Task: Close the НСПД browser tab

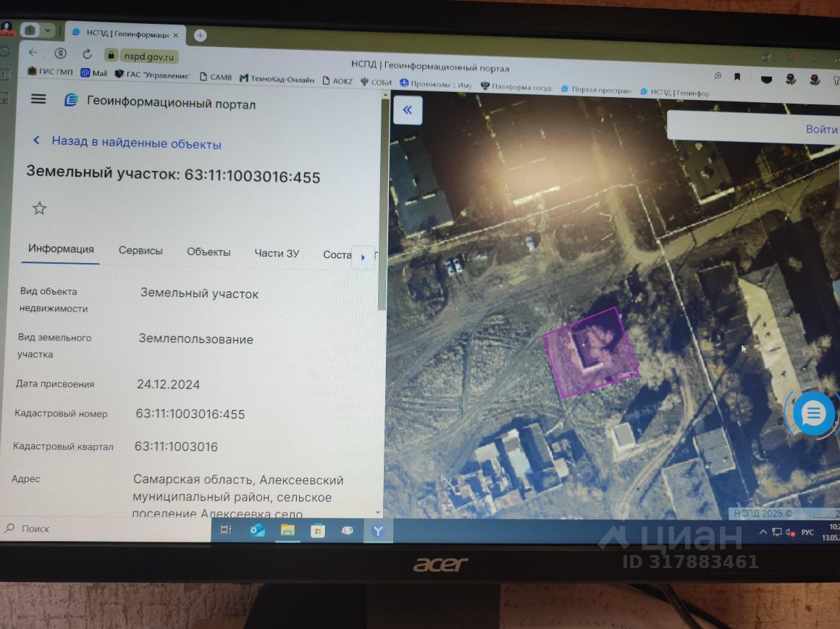Action: pos(176,35)
